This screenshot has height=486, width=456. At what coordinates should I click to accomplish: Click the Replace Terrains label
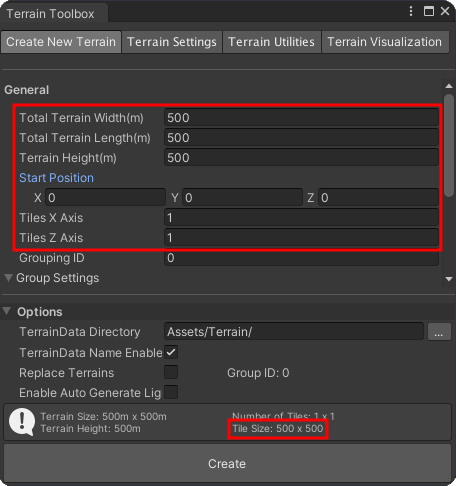coord(66,373)
